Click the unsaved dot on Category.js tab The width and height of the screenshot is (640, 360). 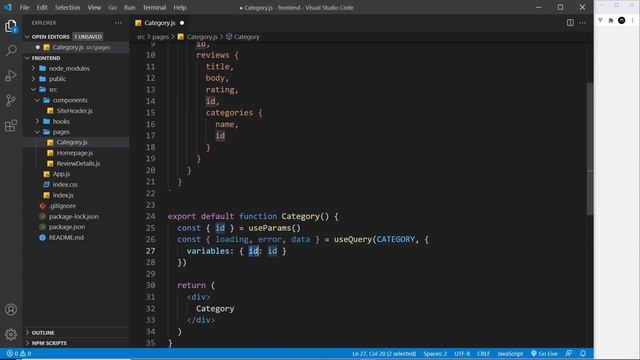[x=182, y=23]
